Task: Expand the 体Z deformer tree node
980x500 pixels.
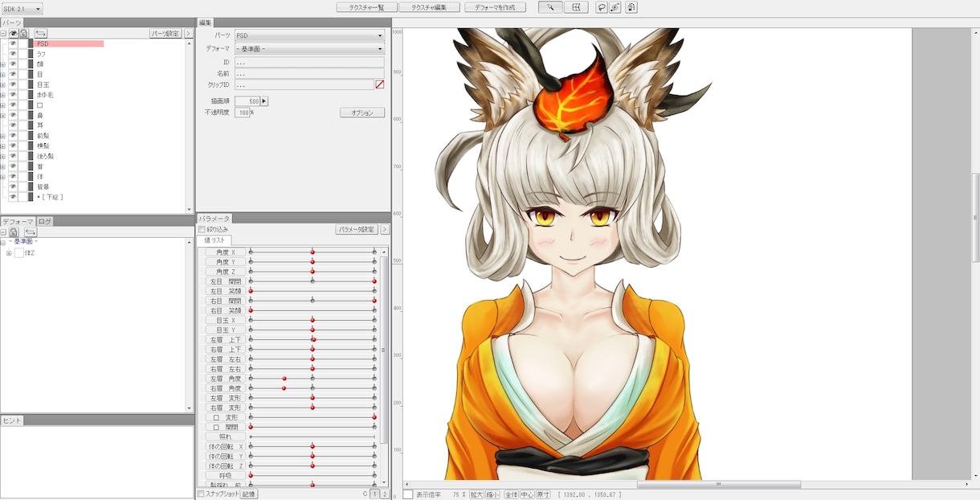Action: 9,253
